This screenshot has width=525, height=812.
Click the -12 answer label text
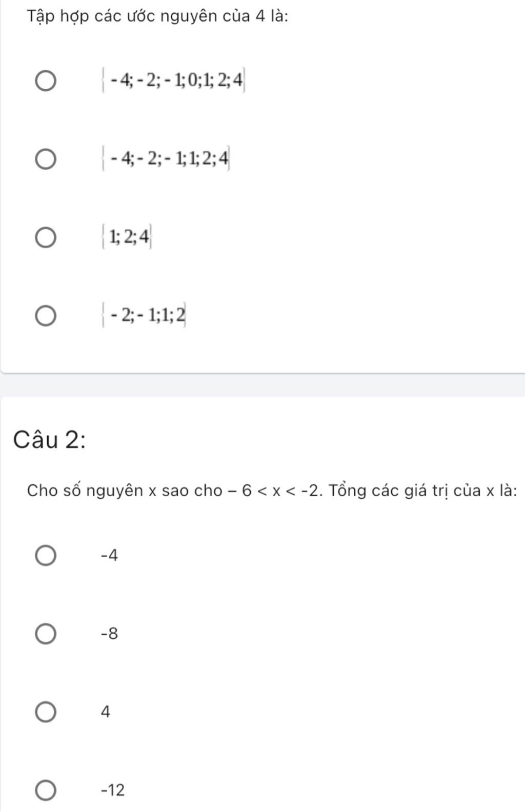(x=113, y=790)
